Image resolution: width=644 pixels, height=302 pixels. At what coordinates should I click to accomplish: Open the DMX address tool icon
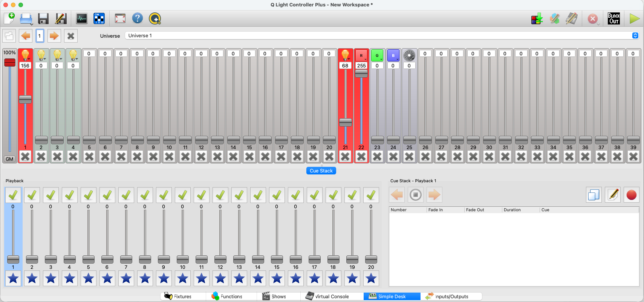(x=99, y=18)
